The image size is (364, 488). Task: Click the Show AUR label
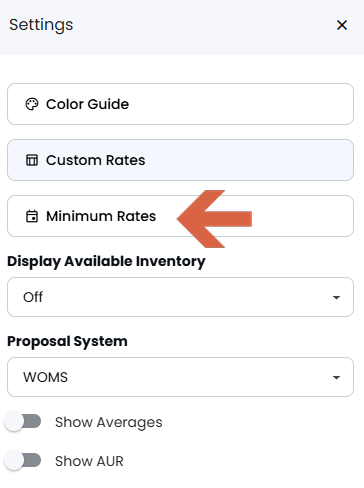(x=89, y=461)
